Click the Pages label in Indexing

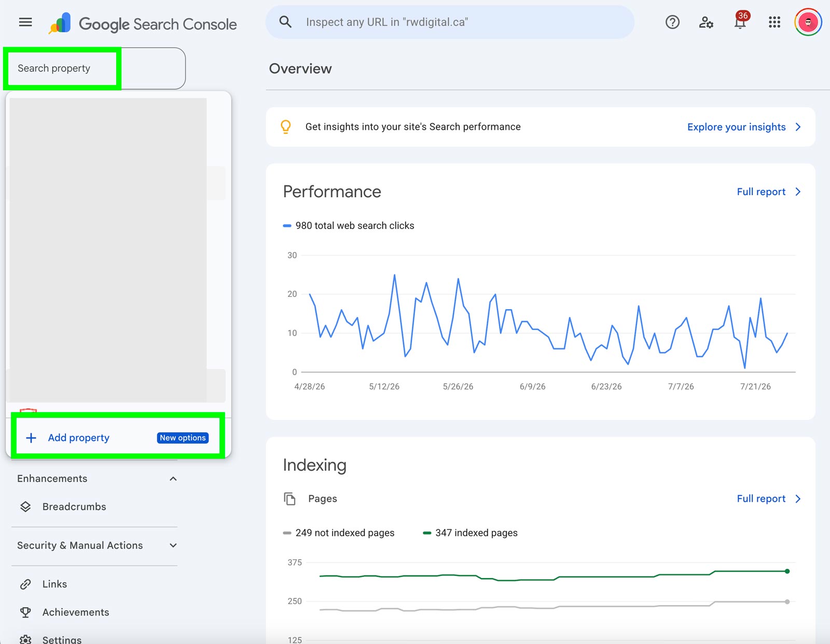pos(323,499)
